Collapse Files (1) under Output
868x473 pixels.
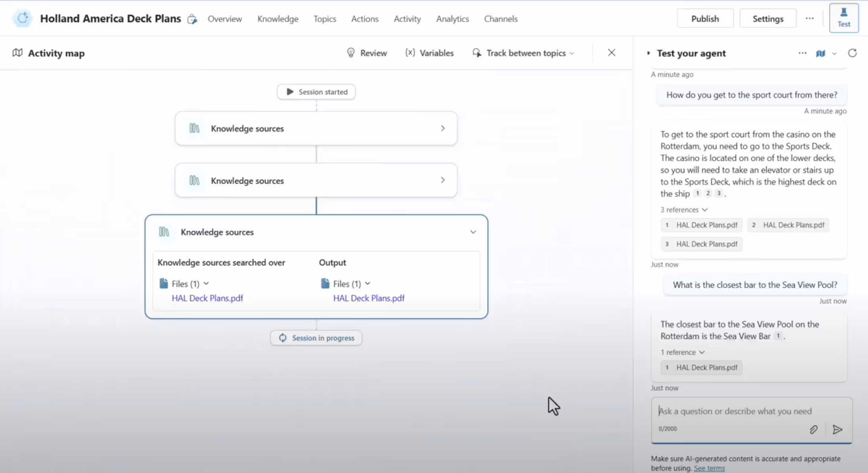tap(368, 283)
